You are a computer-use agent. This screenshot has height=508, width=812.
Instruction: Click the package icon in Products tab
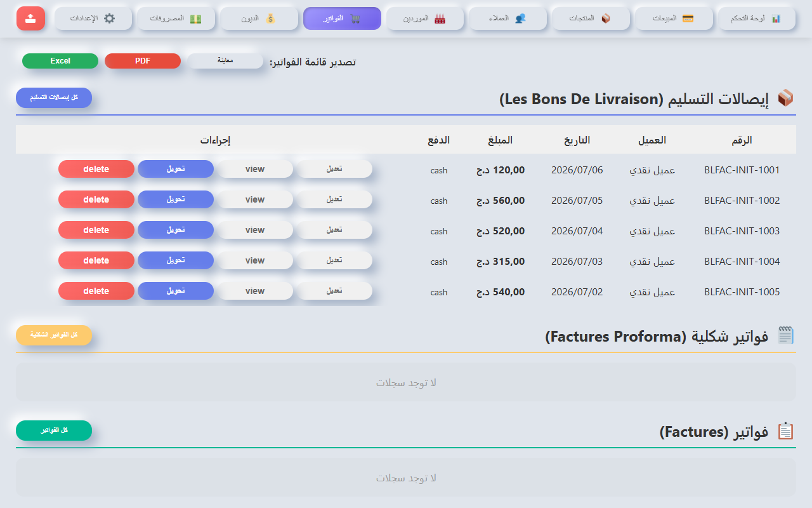[605, 18]
